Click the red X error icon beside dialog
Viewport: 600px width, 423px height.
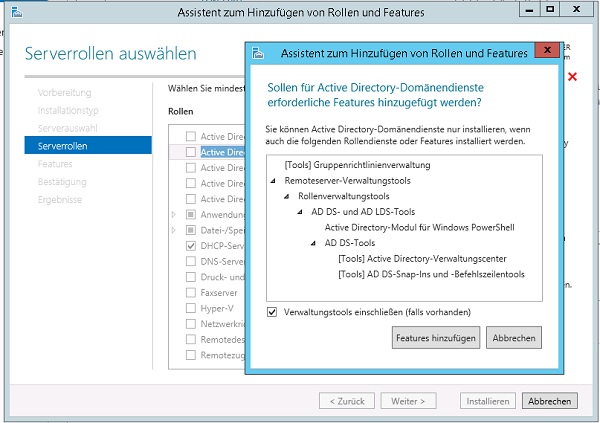click(572, 77)
